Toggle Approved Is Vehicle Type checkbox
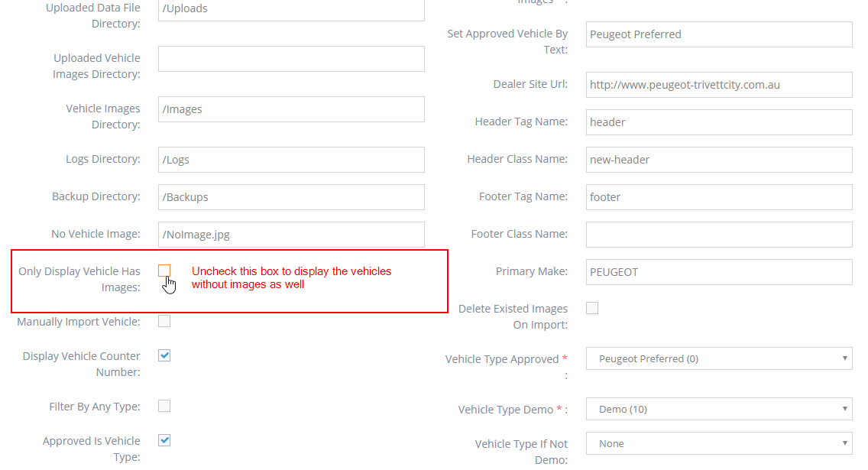 pos(164,440)
